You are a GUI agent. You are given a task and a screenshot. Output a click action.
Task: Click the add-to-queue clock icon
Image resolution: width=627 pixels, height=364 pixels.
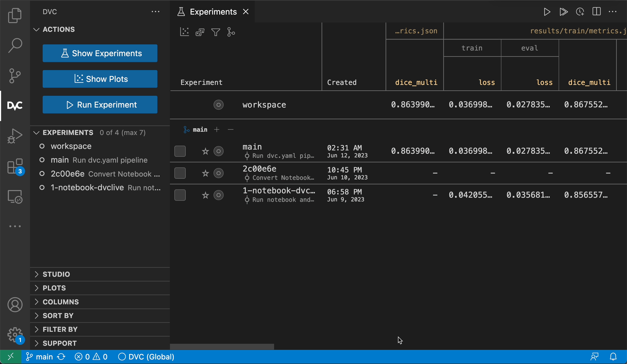[x=580, y=12]
